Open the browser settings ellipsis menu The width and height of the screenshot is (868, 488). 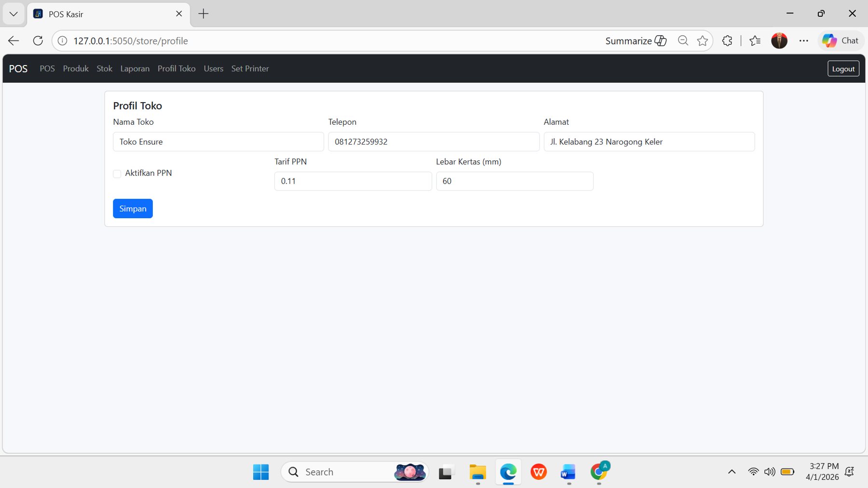(804, 40)
